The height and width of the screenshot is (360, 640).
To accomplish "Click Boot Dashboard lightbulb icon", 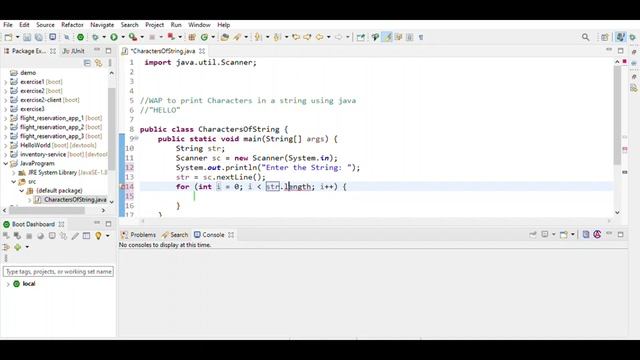I will pos(98,236).
